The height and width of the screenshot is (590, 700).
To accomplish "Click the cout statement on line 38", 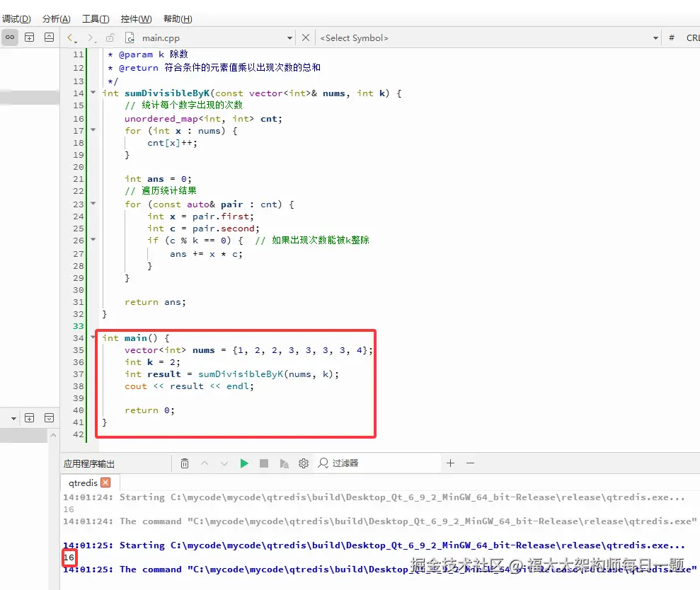I will click(x=189, y=386).
